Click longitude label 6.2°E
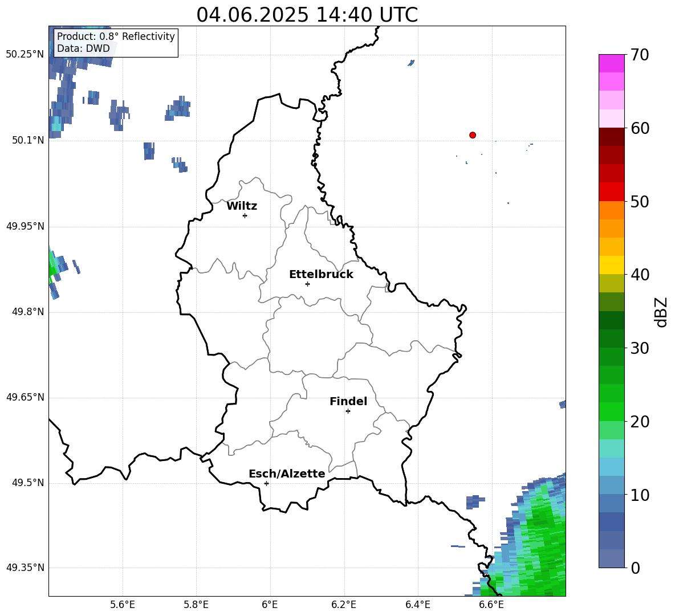Viewport: 675px width, 616px height. click(x=344, y=605)
